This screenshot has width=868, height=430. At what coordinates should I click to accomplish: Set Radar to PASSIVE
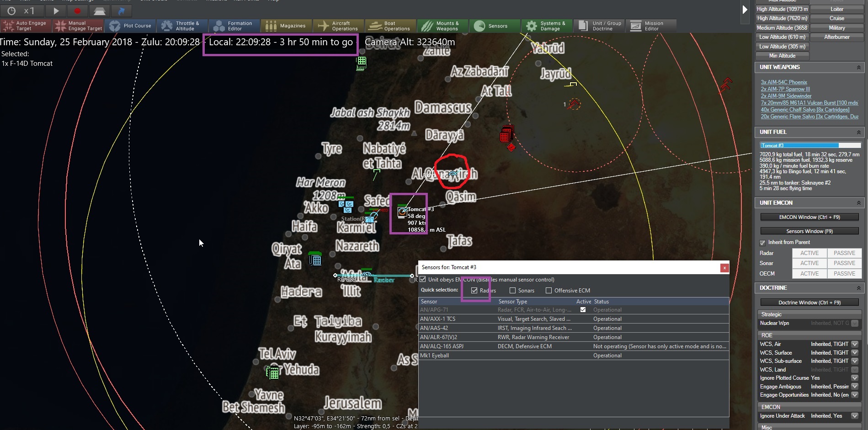tap(844, 253)
